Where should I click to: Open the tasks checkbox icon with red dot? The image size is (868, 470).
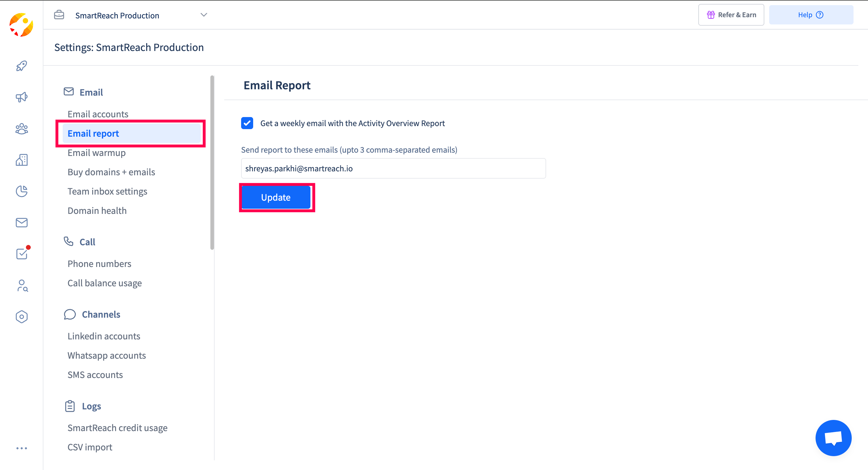click(x=22, y=253)
